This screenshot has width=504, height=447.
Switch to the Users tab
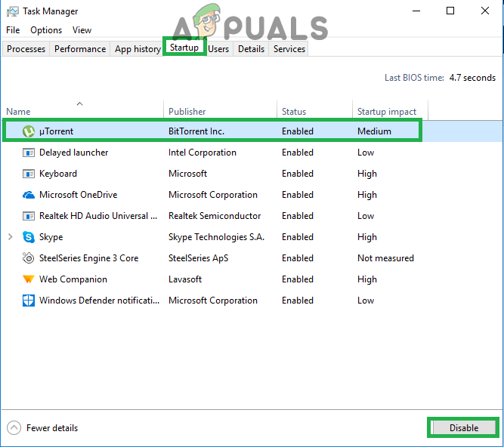tap(218, 49)
